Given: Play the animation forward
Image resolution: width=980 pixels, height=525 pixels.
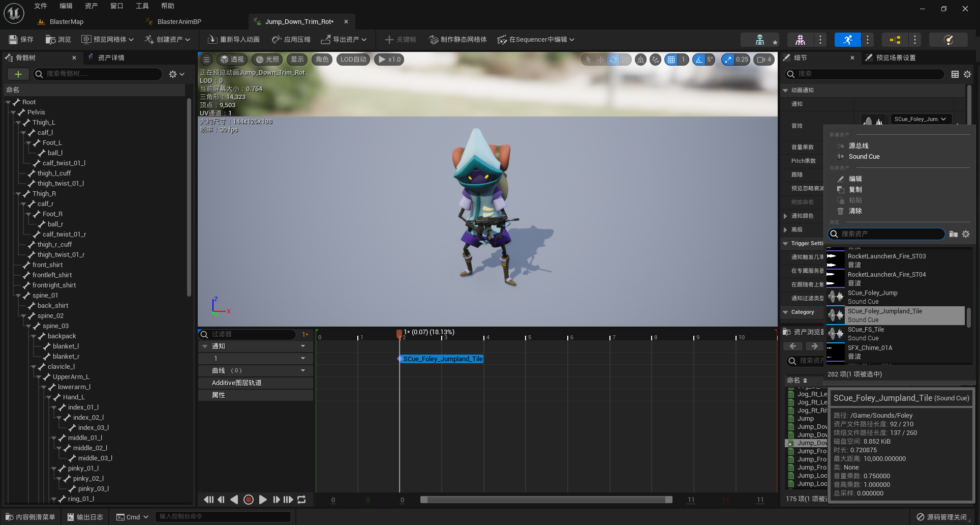Looking at the screenshot, I should tap(263, 500).
